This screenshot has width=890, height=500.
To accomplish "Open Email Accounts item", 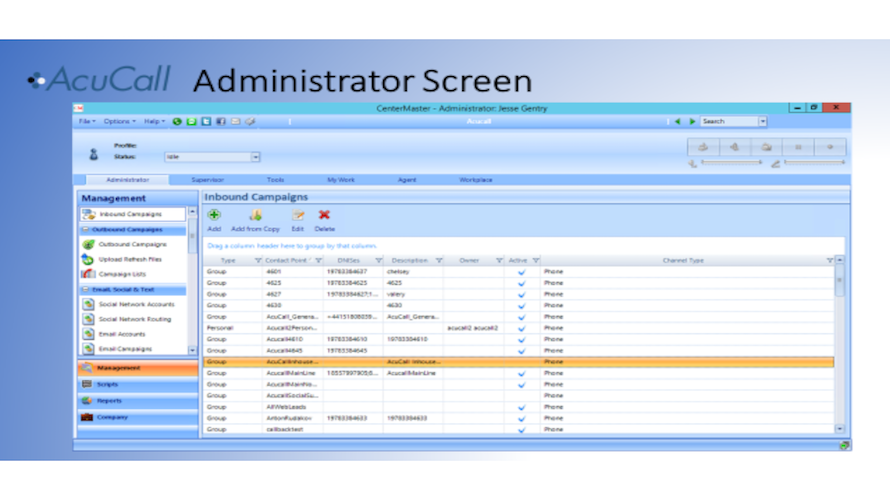I will click(x=133, y=334).
